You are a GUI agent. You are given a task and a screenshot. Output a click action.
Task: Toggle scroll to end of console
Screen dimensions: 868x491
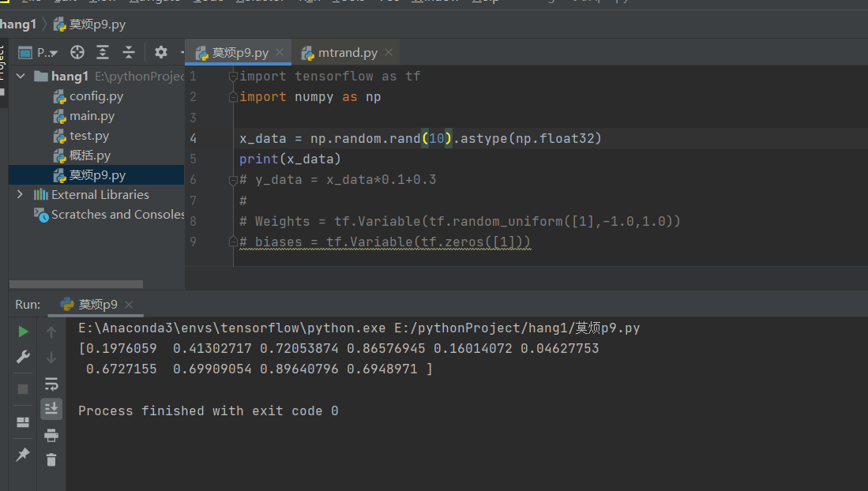click(51, 409)
